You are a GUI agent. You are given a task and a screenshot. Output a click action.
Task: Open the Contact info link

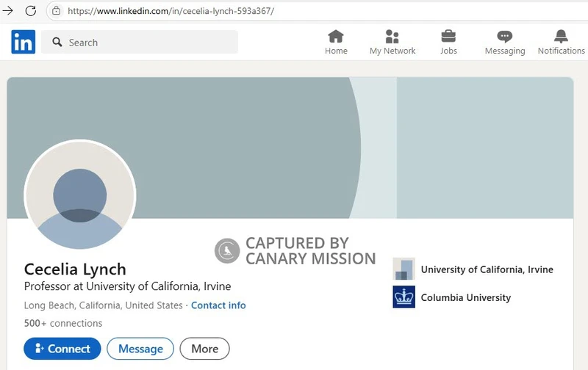point(218,305)
